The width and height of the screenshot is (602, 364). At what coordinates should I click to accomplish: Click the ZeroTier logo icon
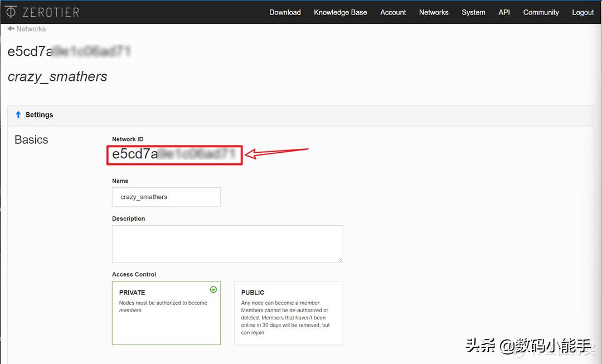tap(11, 12)
